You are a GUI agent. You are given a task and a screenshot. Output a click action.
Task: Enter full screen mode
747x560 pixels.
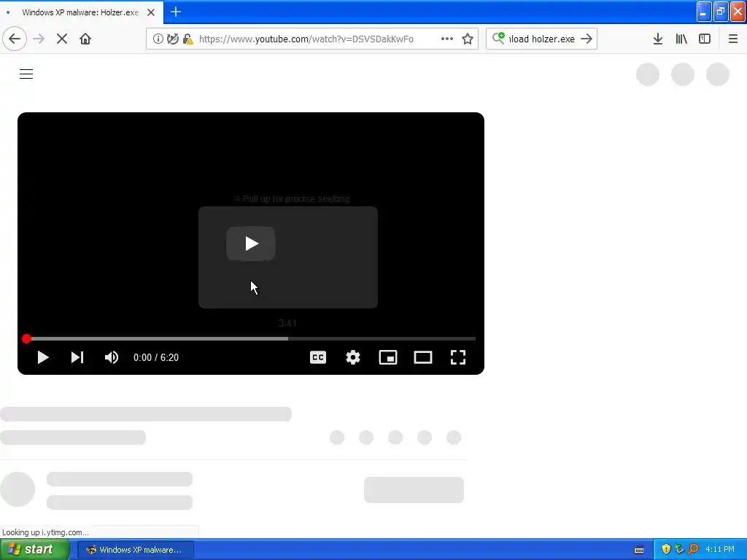tap(458, 357)
